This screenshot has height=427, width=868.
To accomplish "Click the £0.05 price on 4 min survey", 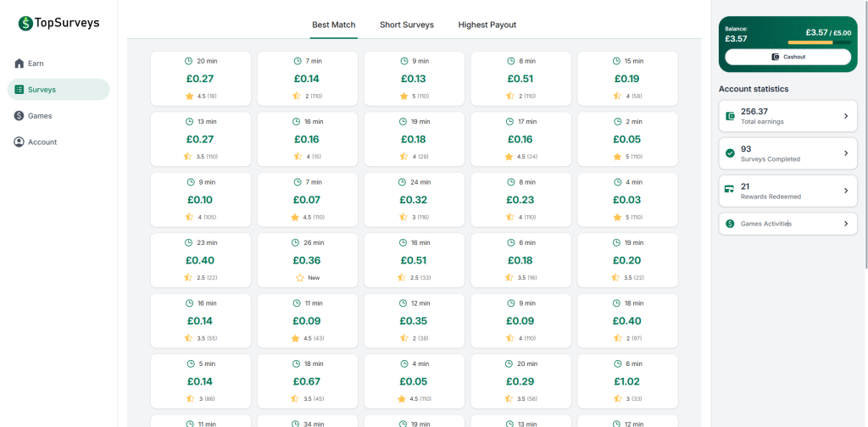I will click(414, 381).
